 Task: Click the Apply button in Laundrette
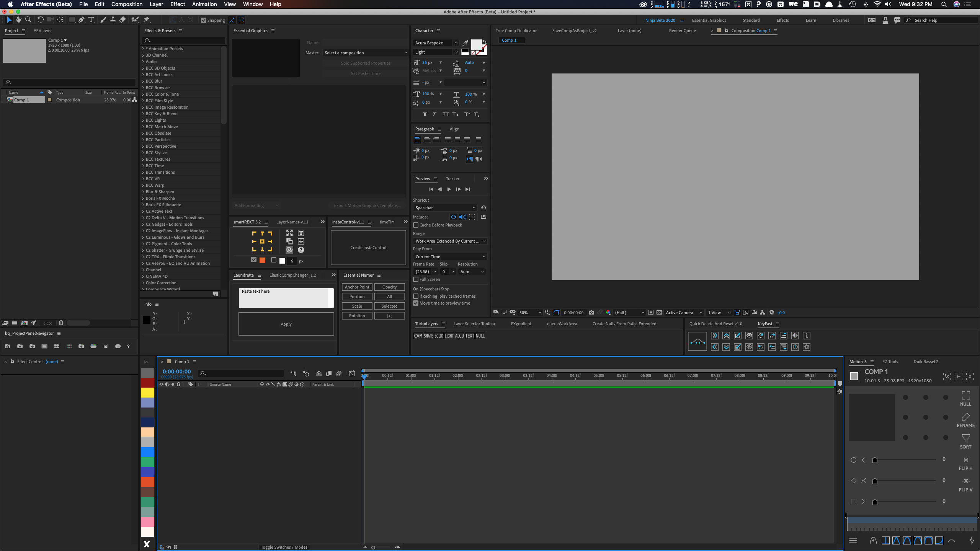[286, 324]
